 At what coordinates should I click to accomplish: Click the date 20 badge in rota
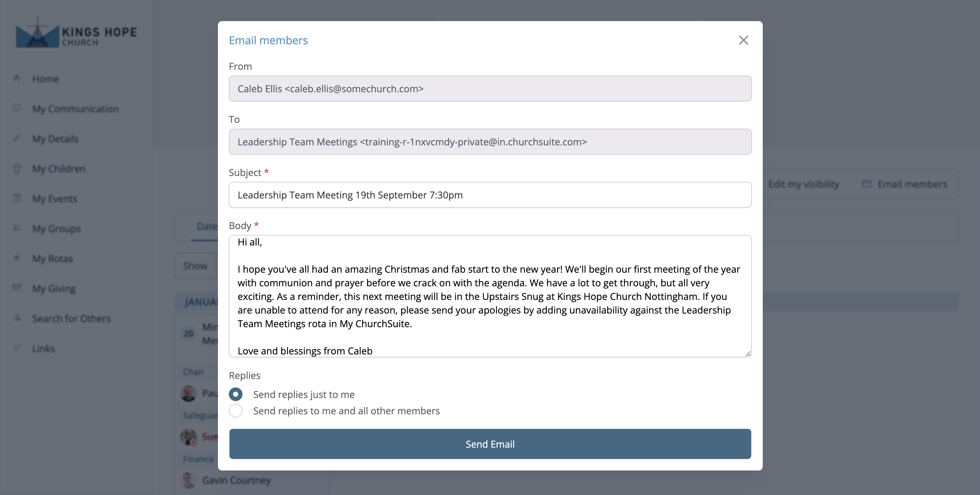(x=189, y=334)
